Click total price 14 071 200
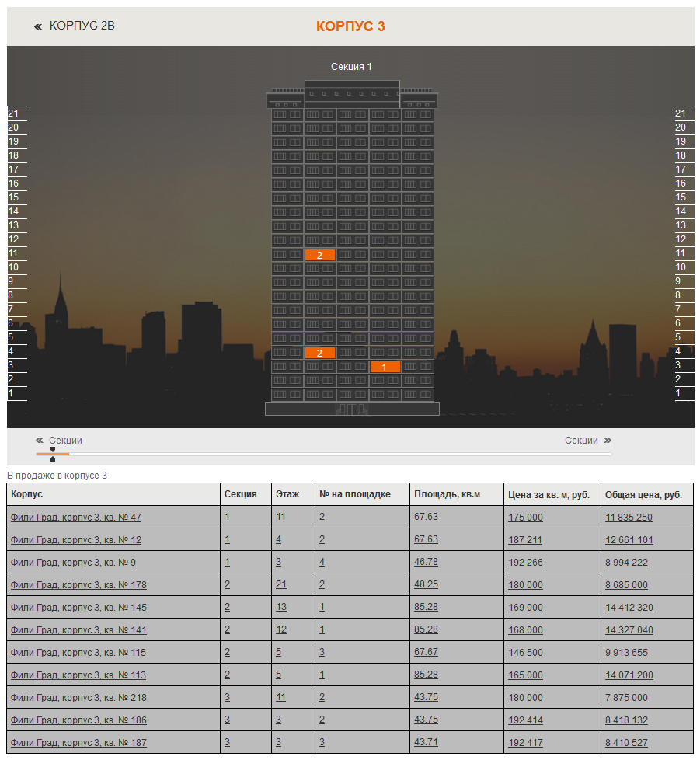The image size is (700, 760). 629,675
